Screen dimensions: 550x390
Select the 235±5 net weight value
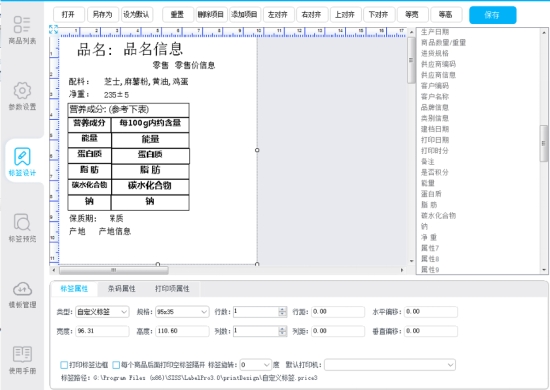pos(116,95)
